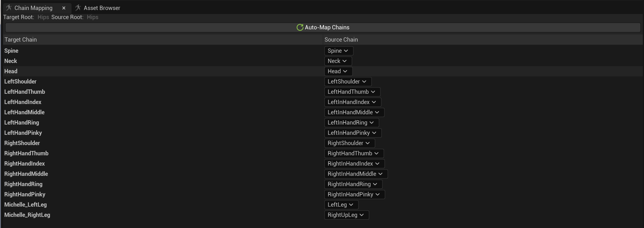The height and width of the screenshot is (228, 644).
Task: Select the Neck target chain row
Action: [323, 61]
